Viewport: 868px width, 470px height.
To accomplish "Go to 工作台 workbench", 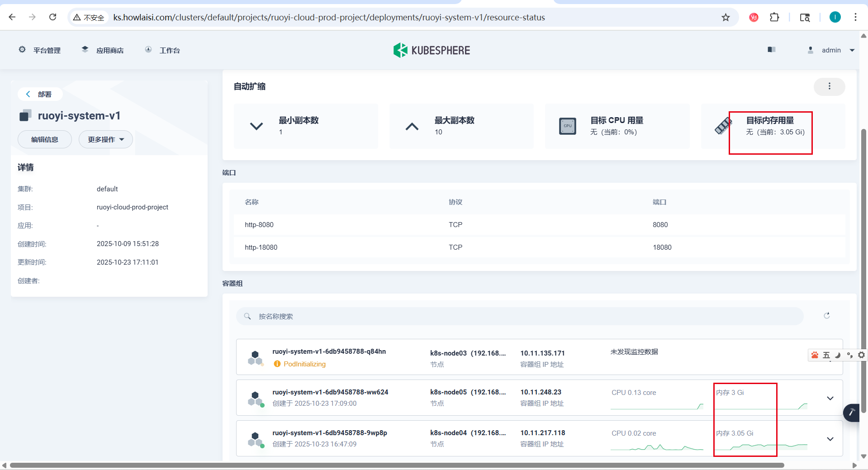I will coord(162,50).
